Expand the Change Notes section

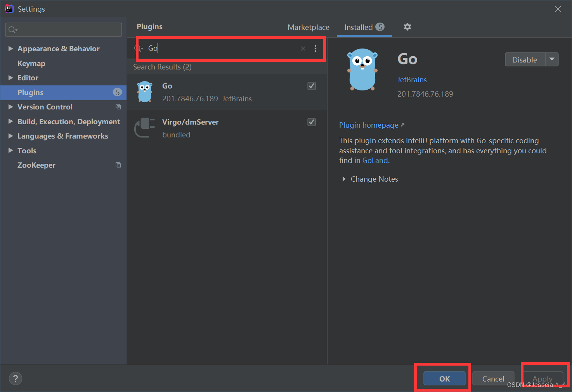point(344,179)
